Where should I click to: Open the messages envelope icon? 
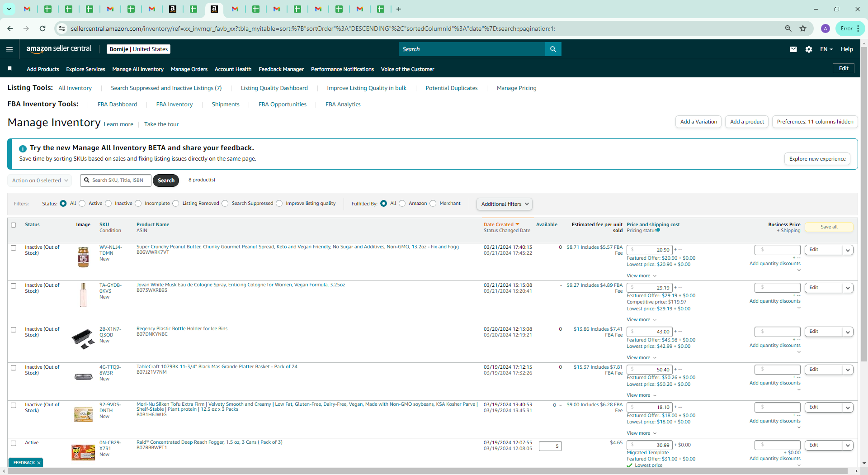(793, 49)
